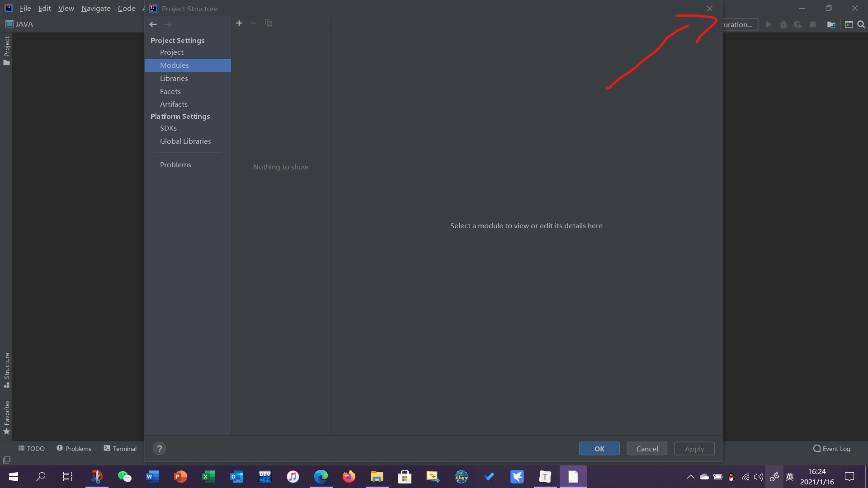Click the add module plus icon
Image resolution: width=868 pixels, height=488 pixels.
coord(239,23)
